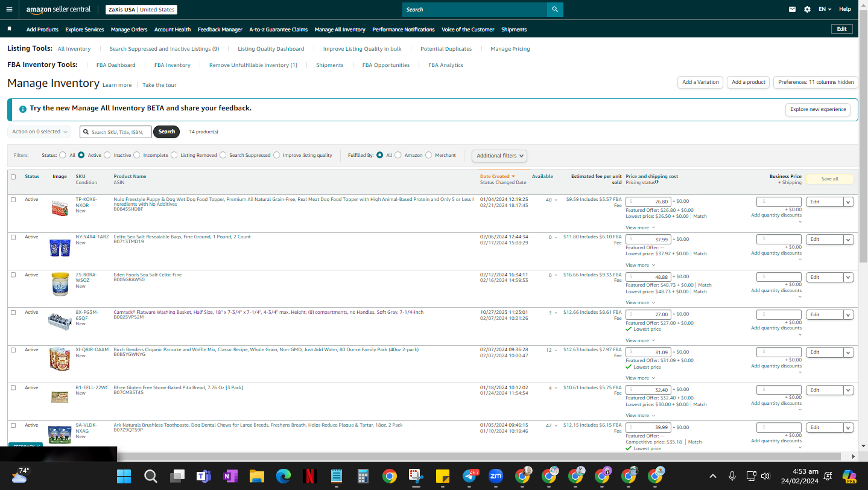Click the Search SKU, Title, ISBN field
The width and height of the screenshot is (868, 490).
pos(116,132)
